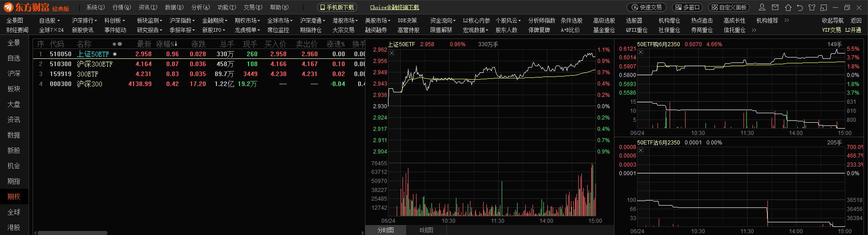Close the 上证50ETF chart panel X
This screenshot has height=235, width=868.
[x=392, y=53]
